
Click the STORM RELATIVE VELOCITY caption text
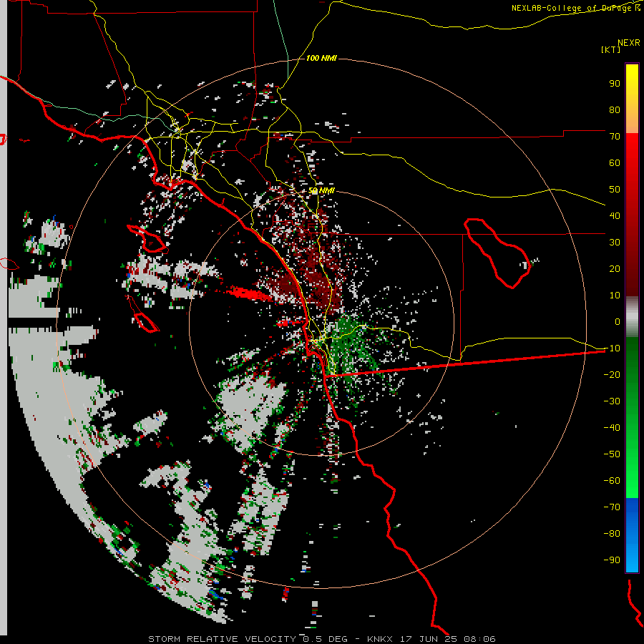tap(222, 639)
